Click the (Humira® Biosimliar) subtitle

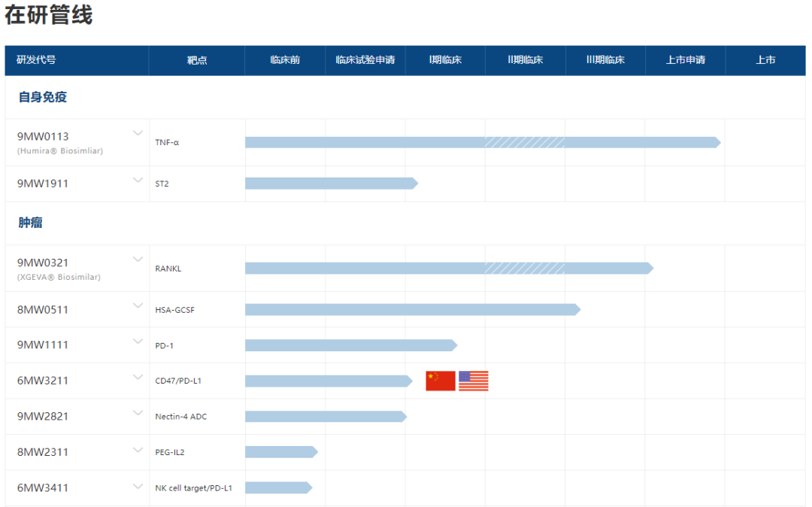point(60,150)
